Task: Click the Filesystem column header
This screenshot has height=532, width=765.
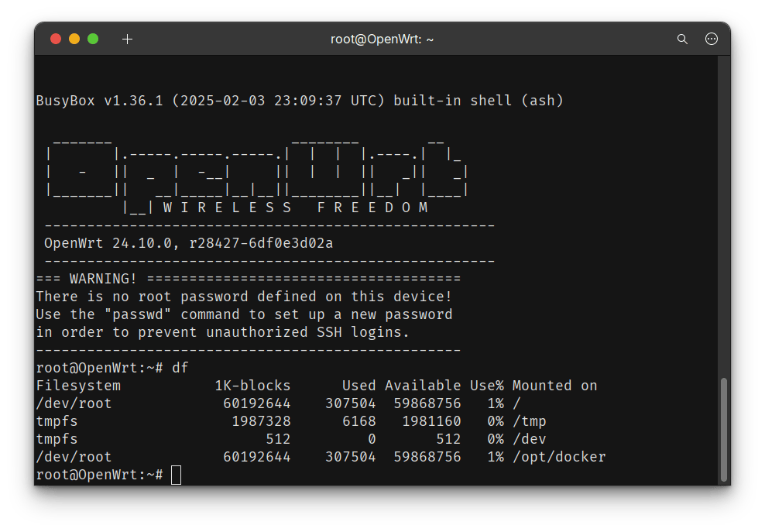Action: click(78, 386)
